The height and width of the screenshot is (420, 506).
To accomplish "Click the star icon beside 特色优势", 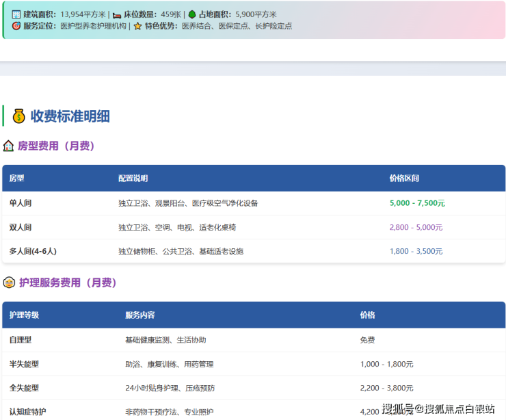I will (x=137, y=26).
